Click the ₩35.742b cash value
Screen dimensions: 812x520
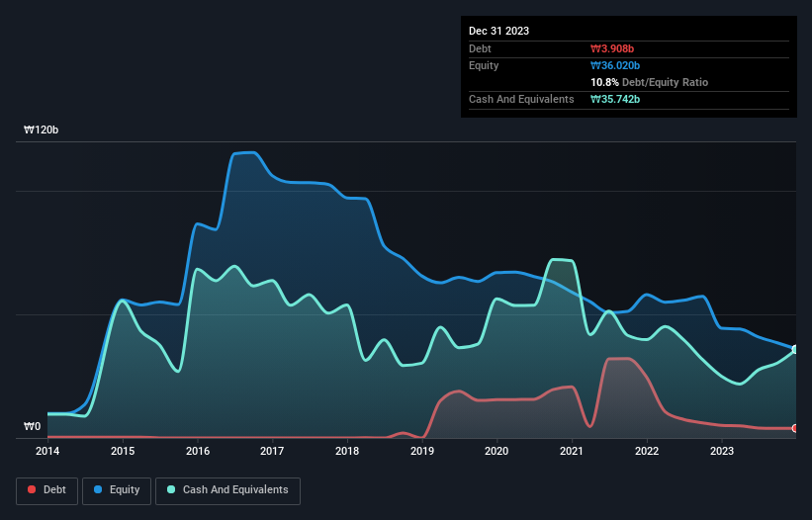pos(615,99)
